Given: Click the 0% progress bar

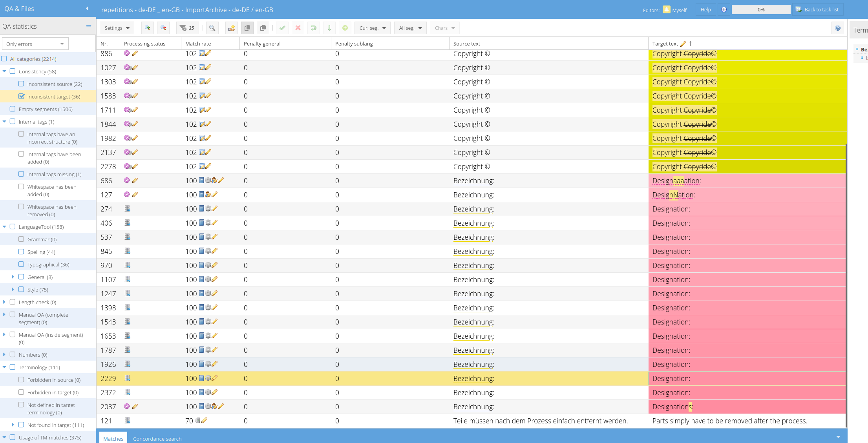Looking at the screenshot, I should (x=761, y=9).
